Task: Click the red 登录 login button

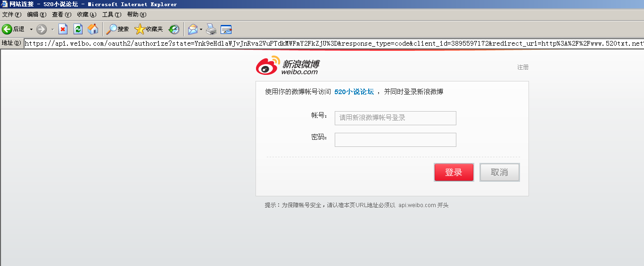Action: (x=454, y=172)
